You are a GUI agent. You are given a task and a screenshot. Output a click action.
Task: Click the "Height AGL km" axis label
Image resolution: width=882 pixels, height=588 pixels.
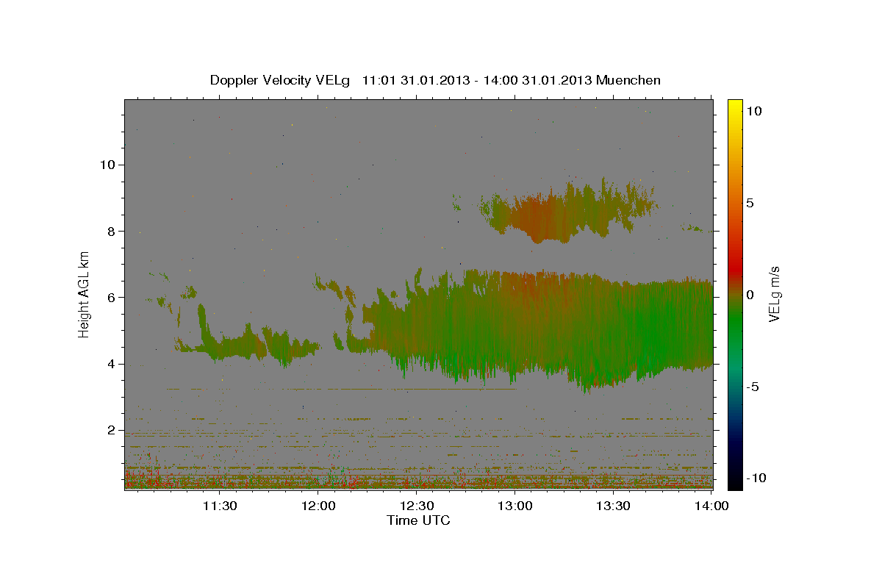click(x=85, y=294)
